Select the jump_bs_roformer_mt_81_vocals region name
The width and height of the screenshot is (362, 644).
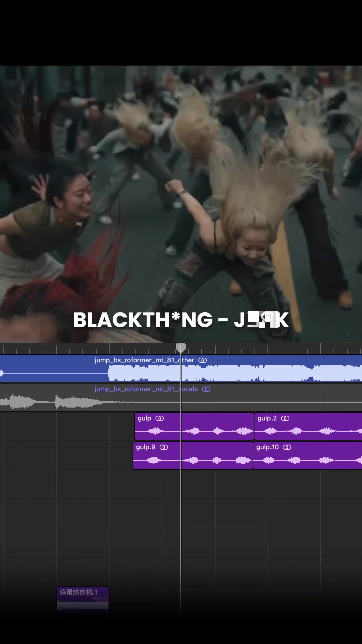click(146, 389)
